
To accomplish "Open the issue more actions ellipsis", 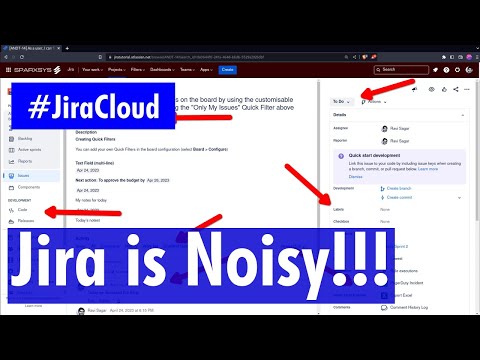I will [467, 89].
